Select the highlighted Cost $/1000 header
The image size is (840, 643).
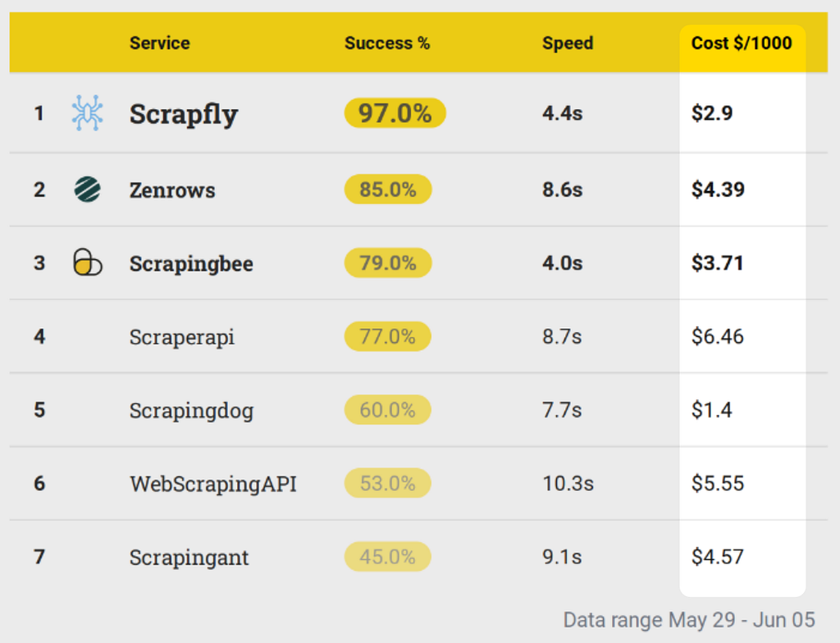point(742,43)
